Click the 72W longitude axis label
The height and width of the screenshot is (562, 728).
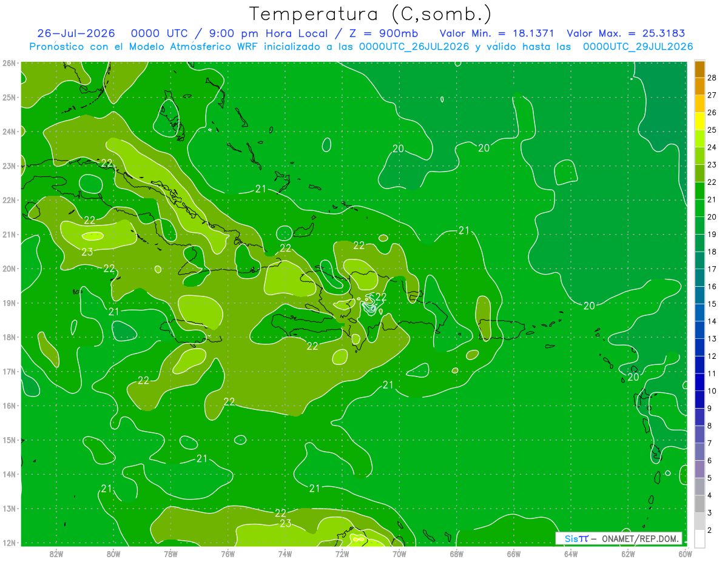tap(342, 554)
